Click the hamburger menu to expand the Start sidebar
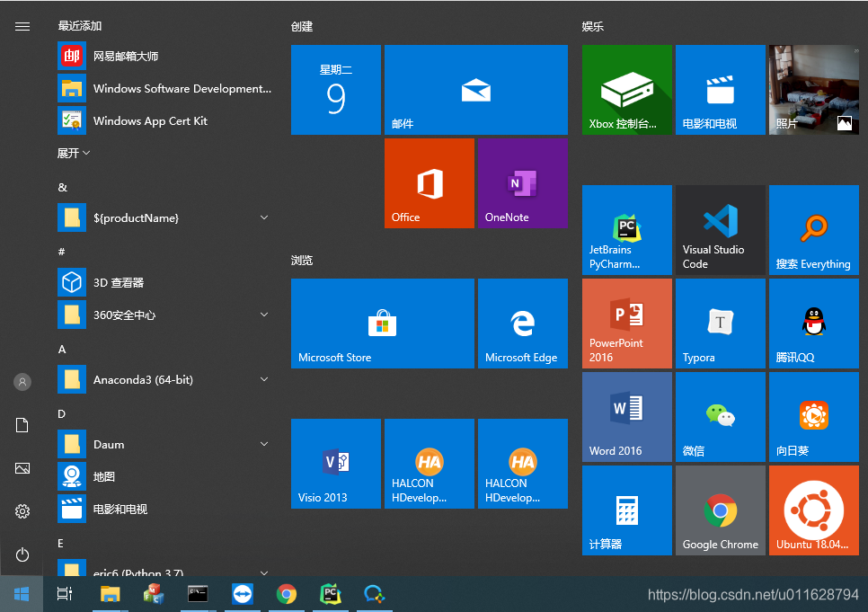The height and width of the screenshot is (612, 868). click(x=22, y=27)
